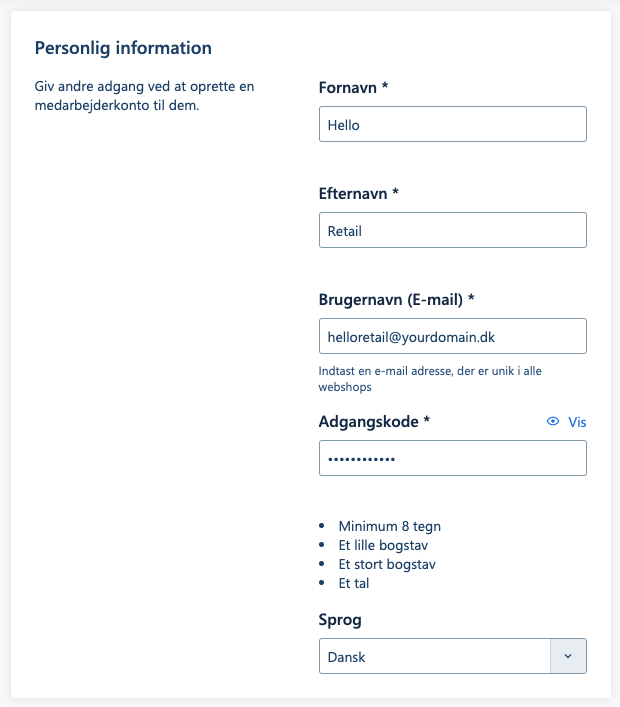Click the Brugernavn (E-mail) label
Viewport: 620px width, 707px height.
click(x=396, y=299)
